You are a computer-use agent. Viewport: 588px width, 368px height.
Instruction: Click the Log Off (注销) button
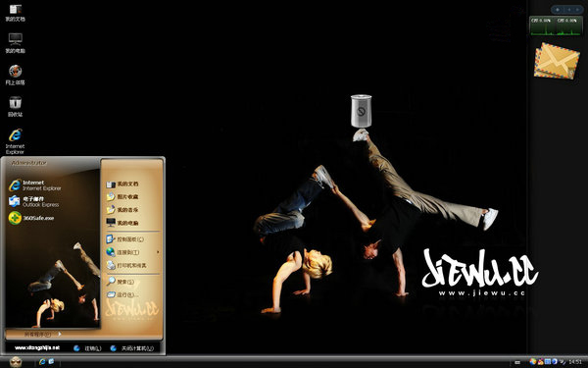[x=88, y=348]
